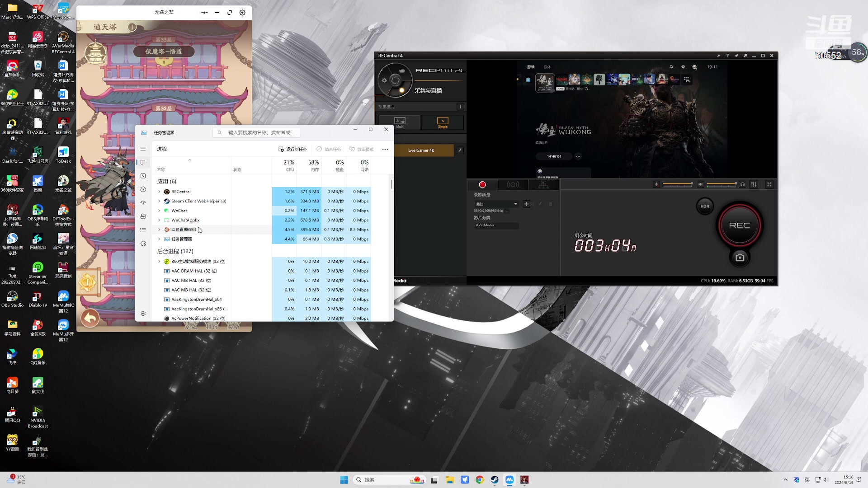Open RECentral audio mixer settings
Image resolution: width=868 pixels, height=488 pixels.
[x=754, y=184]
